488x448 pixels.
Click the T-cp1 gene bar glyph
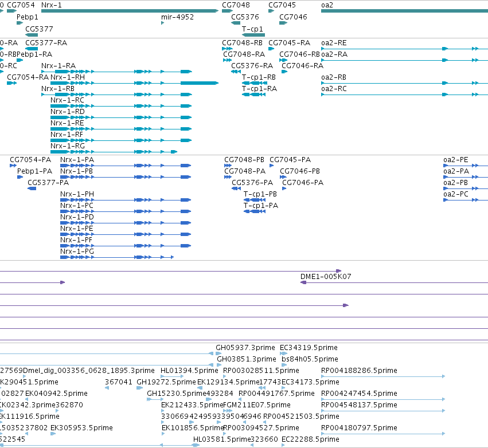tap(253, 35)
